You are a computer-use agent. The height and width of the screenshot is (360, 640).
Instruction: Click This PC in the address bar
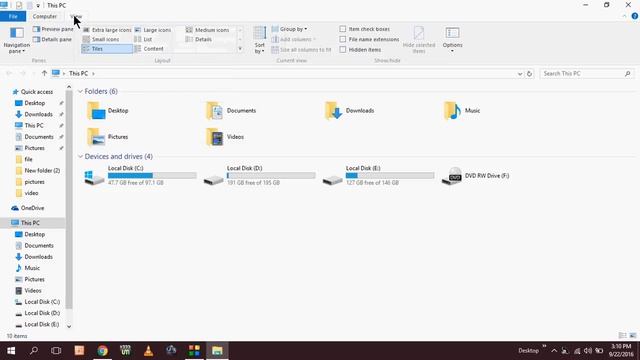coord(78,73)
